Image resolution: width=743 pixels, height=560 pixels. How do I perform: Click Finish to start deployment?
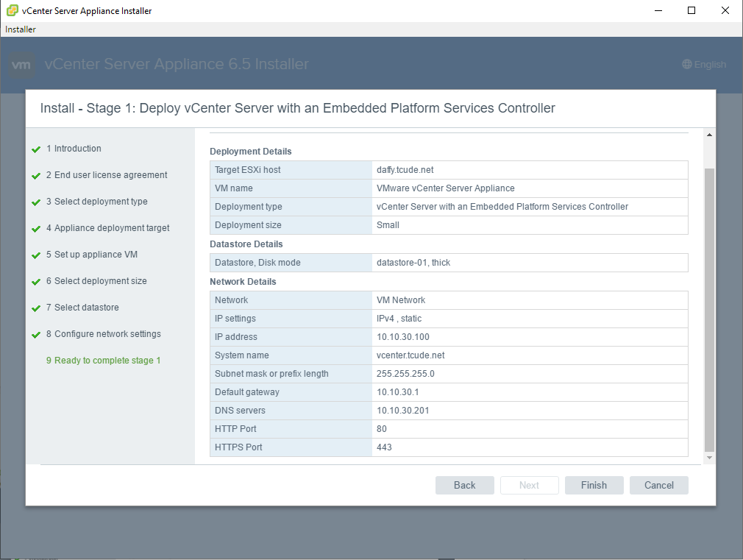(594, 485)
